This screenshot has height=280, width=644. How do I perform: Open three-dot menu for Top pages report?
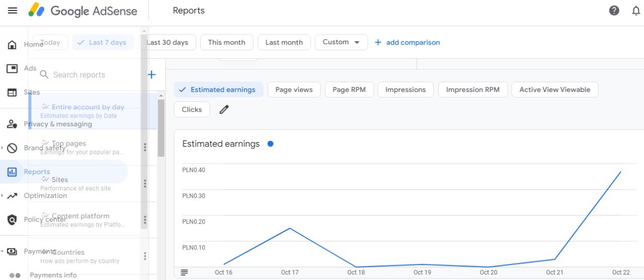[x=145, y=147]
